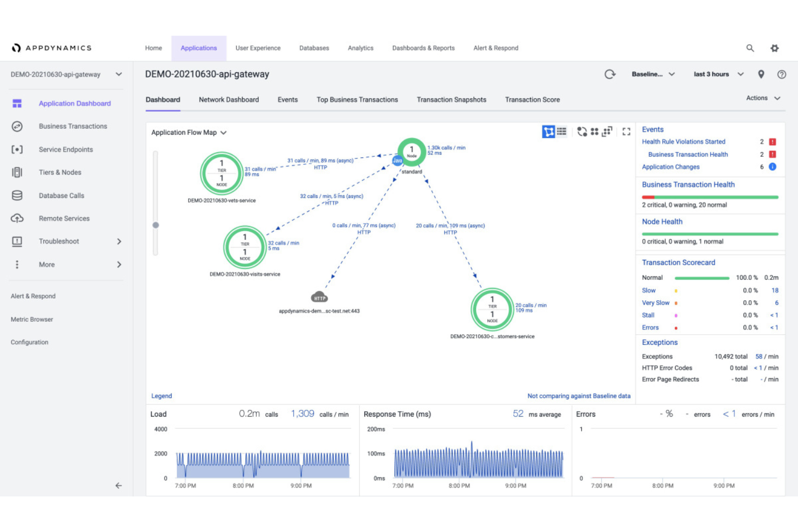Image resolution: width=798 pixels, height=532 pixels.
Task: Click the search magnifier icon
Action: (750, 48)
